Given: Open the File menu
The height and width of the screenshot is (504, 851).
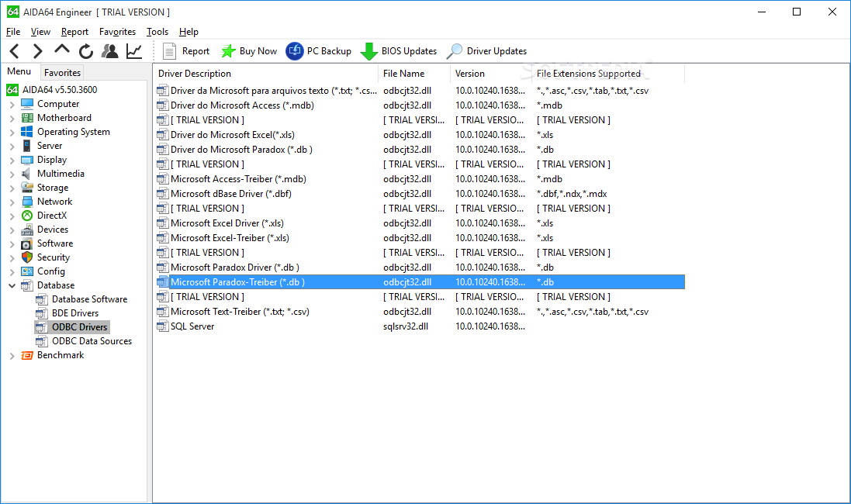Looking at the screenshot, I should (x=13, y=32).
